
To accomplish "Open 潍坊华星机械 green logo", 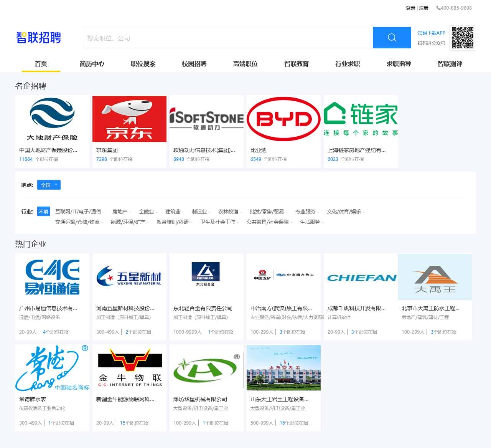I will pyautogui.click(x=206, y=368).
